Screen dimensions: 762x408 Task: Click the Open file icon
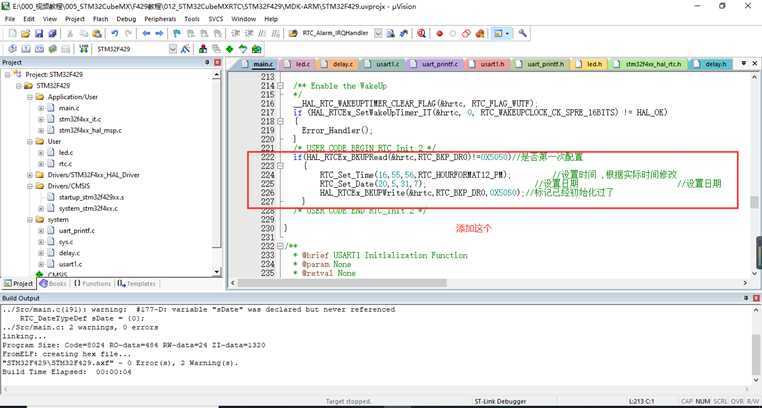coord(26,34)
